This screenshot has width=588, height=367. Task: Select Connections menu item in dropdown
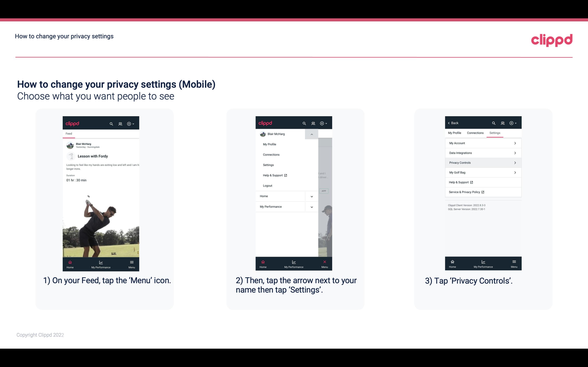click(271, 154)
